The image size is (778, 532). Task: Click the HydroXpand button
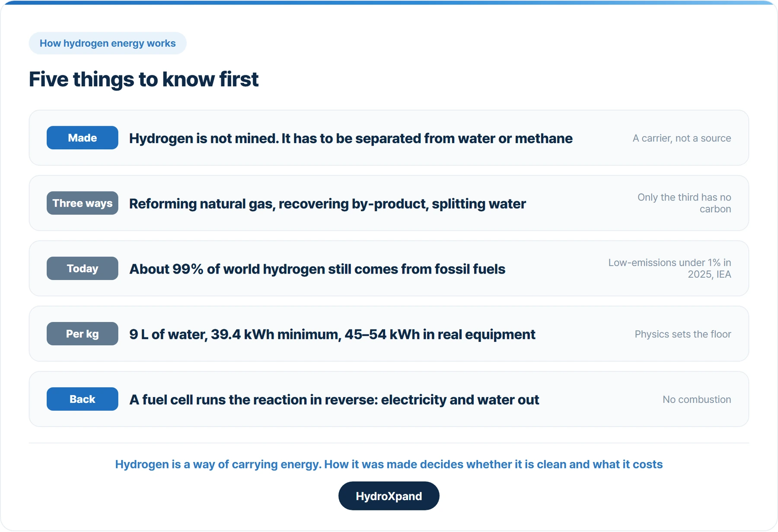(x=389, y=496)
